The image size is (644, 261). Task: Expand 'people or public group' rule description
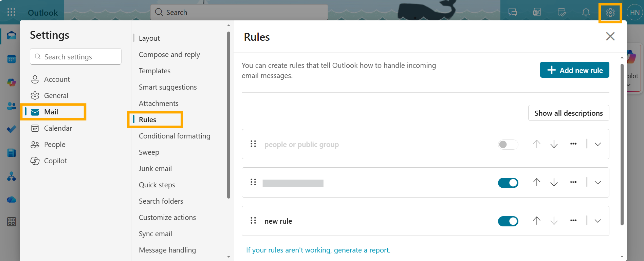(x=598, y=144)
